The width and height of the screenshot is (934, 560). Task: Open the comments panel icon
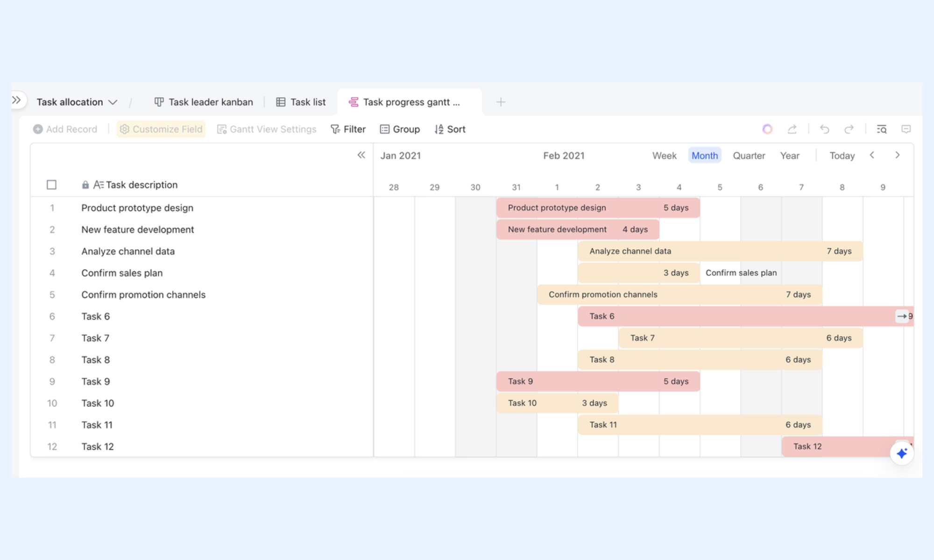(906, 129)
